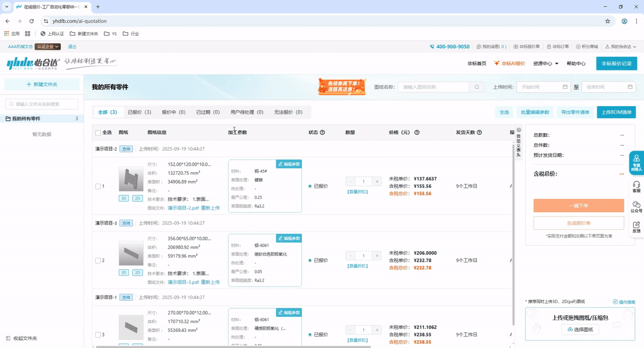Switch to the 已报价 (3) tab
Viewport: 644px width, 348px height.
click(x=139, y=112)
